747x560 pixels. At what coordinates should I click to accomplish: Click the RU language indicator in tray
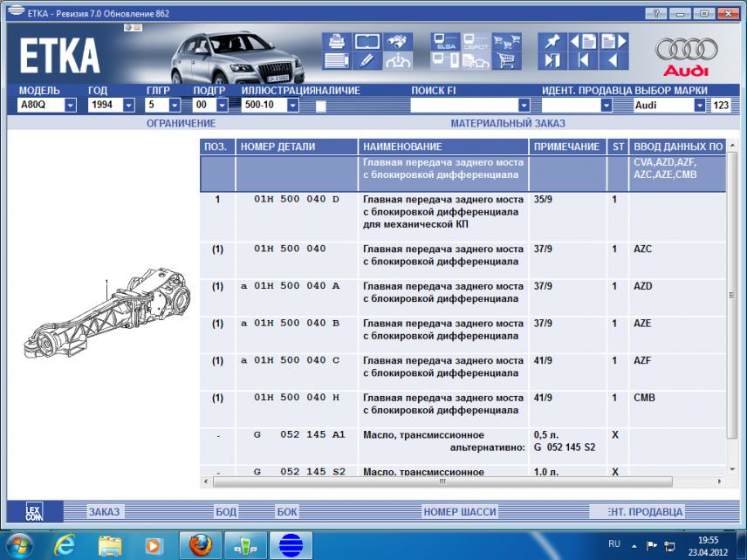(x=614, y=543)
